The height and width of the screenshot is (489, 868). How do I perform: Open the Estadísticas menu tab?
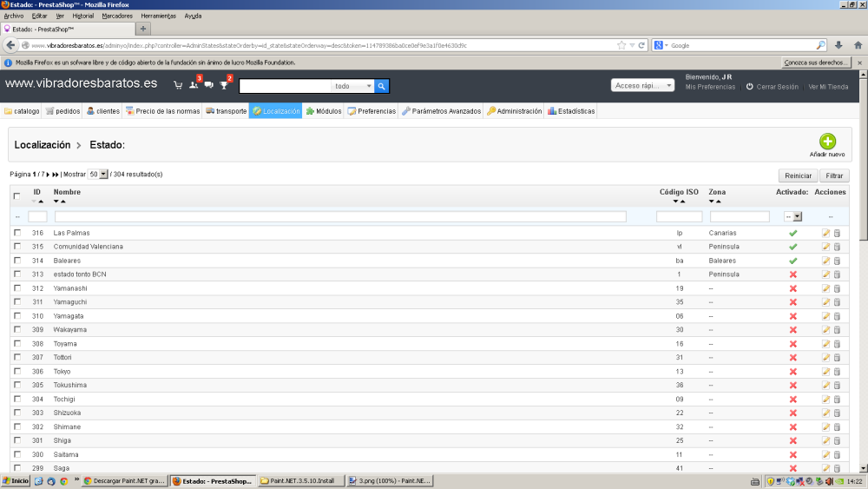571,111
